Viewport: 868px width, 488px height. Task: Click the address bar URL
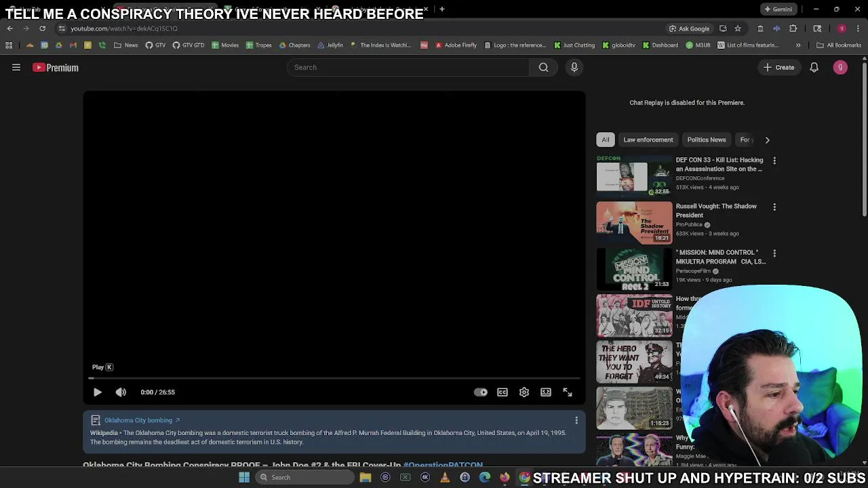[124, 28]
